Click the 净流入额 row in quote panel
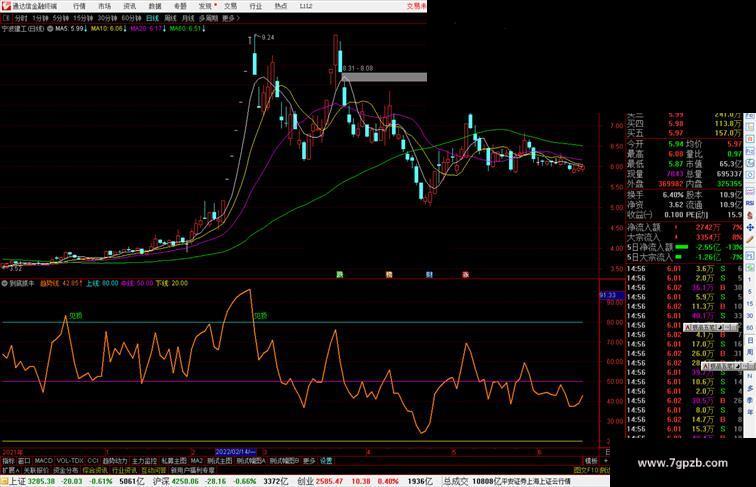The width and height of the screenshot is (756, 487). 685,227
